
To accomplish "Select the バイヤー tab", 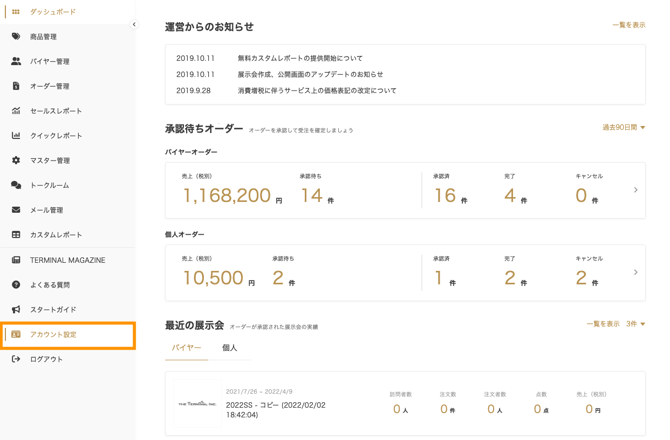I will [186, 348].
